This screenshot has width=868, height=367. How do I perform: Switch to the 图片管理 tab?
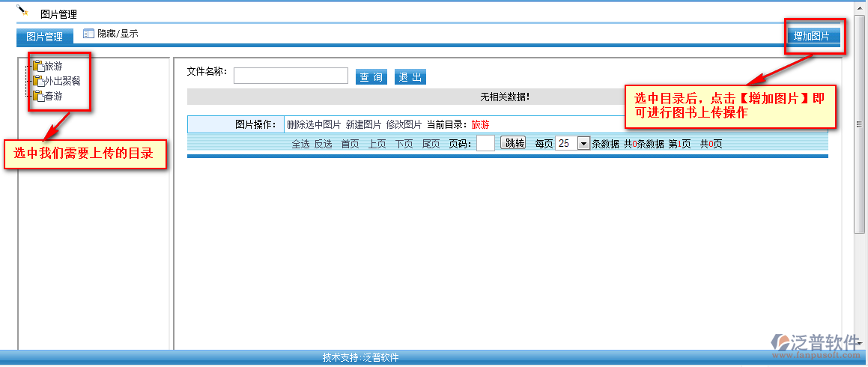pos(44,37)
